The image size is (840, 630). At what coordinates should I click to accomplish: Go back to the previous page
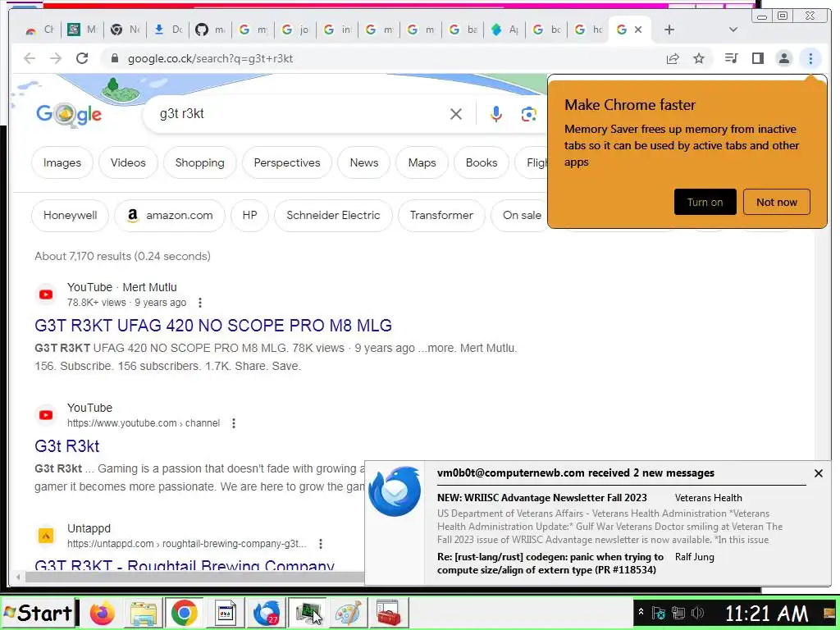click(30, 58)
